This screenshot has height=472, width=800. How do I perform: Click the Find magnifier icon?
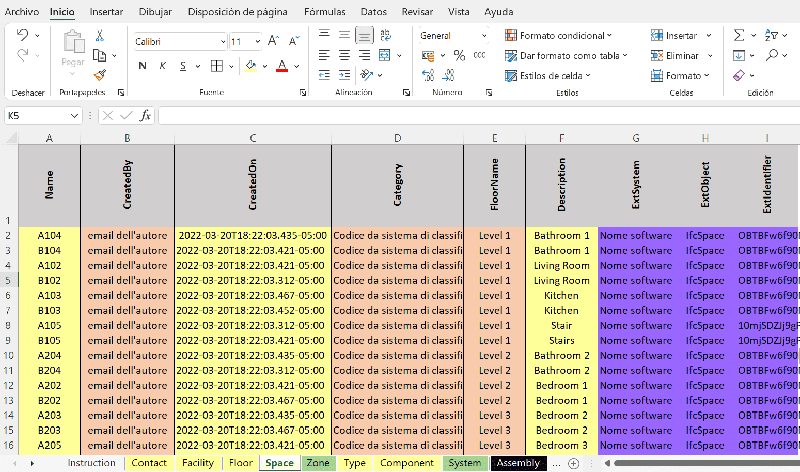[771, 55]
